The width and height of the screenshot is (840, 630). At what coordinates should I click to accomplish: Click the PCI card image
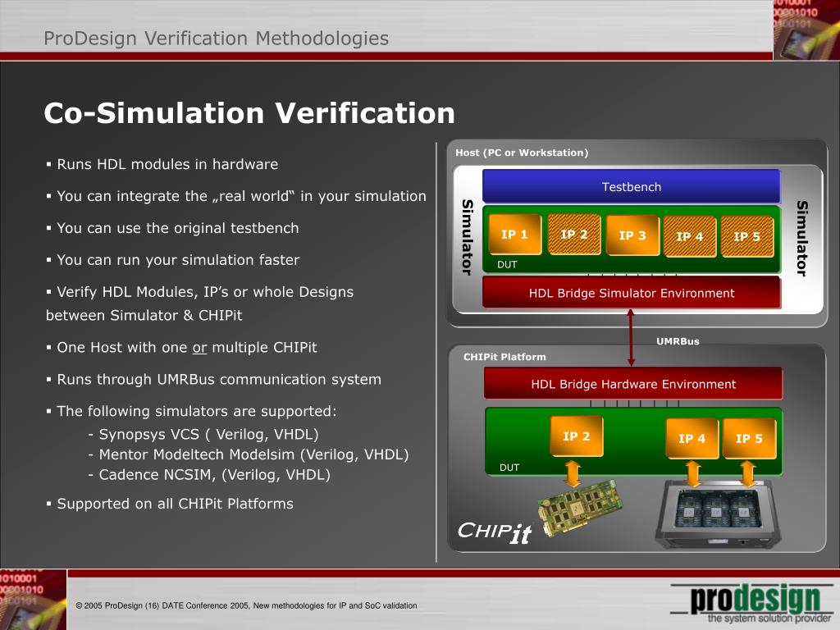[x=580, y=507]
